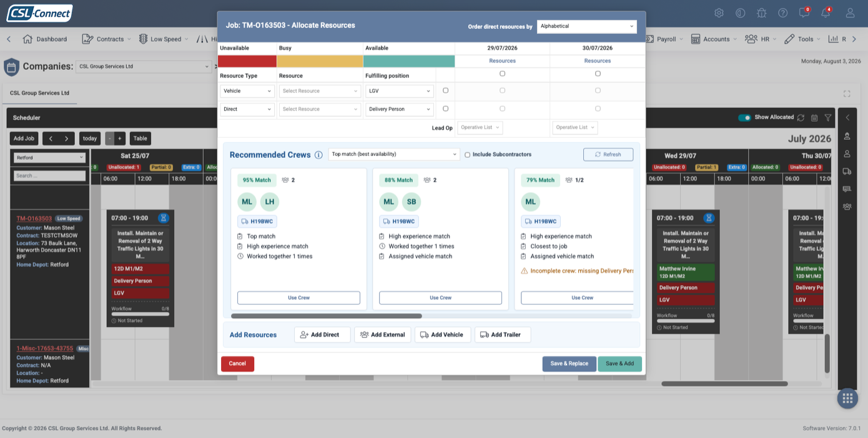The image size is (868, 438).
Task: Open the Vehicle resource type dropdown
Action: pos(247,91)
